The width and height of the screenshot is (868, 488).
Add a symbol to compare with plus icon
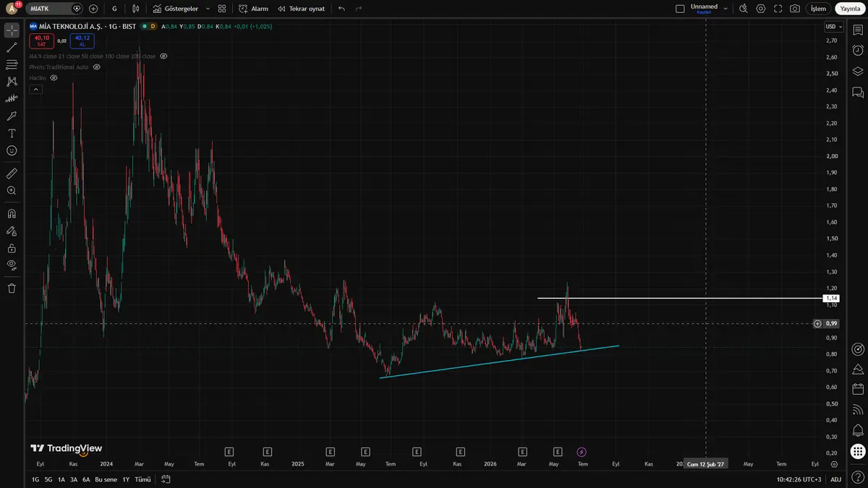coord(93,9)
